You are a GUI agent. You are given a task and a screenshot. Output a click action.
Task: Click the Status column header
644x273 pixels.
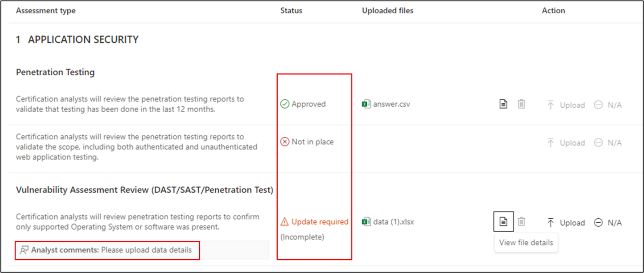click(x=291, y=10)
